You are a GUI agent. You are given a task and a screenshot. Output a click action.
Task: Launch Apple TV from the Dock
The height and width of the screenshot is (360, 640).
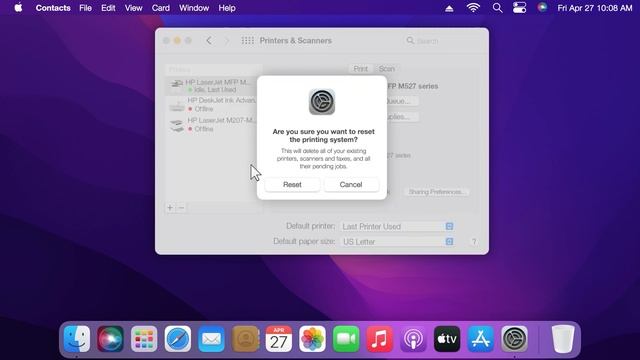(x=447, y=339)
